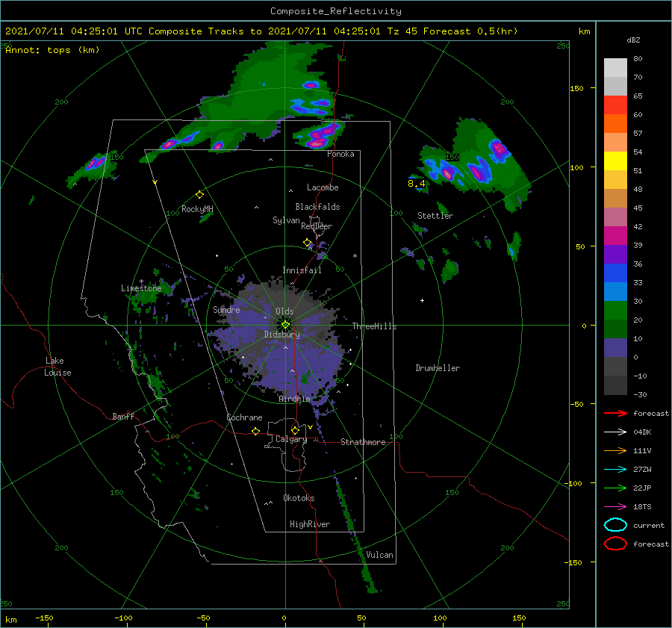Click the Sylvan label
672x628 pixels.
click(286, 220)
